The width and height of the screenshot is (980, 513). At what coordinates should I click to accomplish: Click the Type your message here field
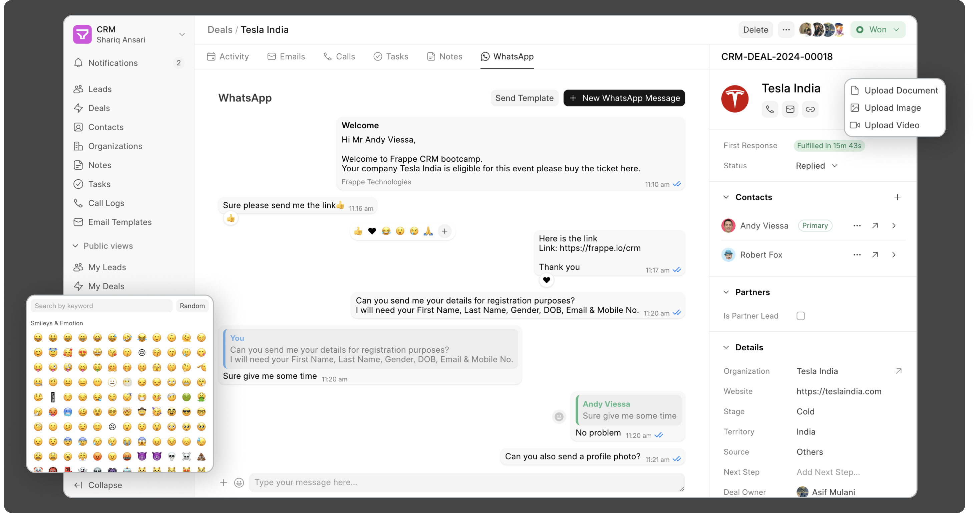[x=467, y=483]
